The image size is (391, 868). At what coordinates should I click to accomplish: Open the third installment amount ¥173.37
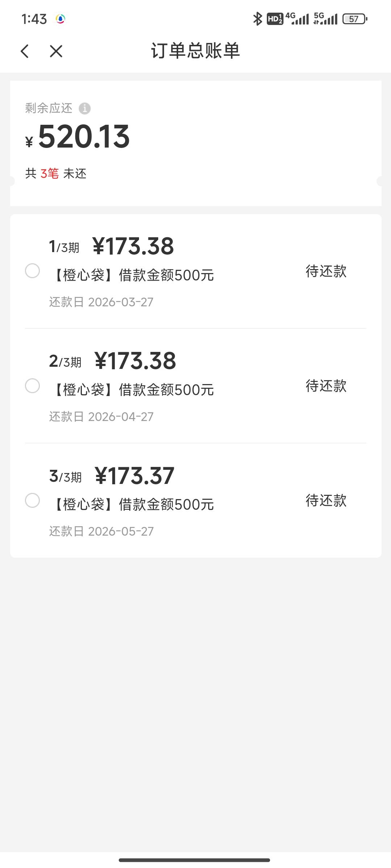click(134, 476)
